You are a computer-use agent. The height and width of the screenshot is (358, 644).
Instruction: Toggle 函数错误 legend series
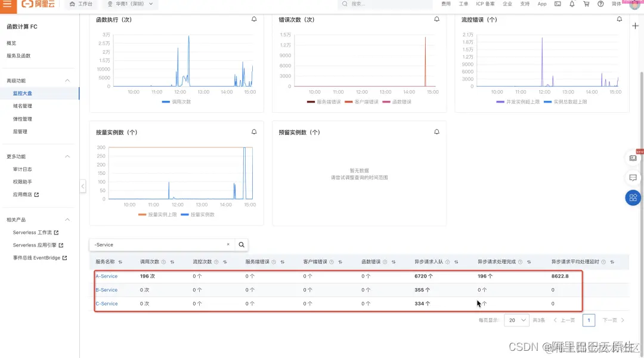[x=397, y=101]
